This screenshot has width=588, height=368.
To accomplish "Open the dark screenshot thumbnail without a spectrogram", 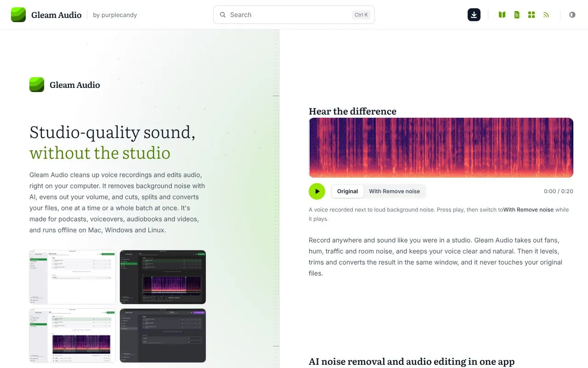I will [x=163, y=335].
